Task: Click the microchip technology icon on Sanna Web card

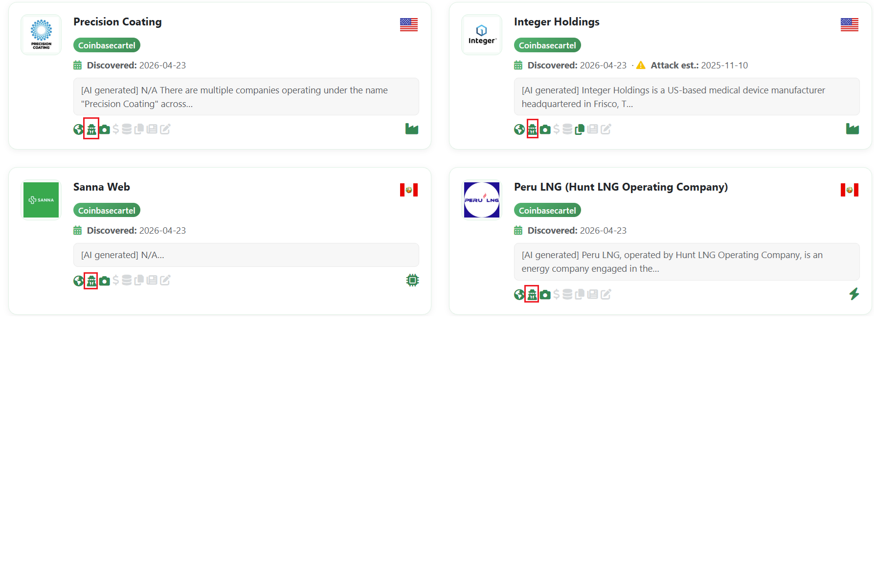Action: click(x=412, y=280)
